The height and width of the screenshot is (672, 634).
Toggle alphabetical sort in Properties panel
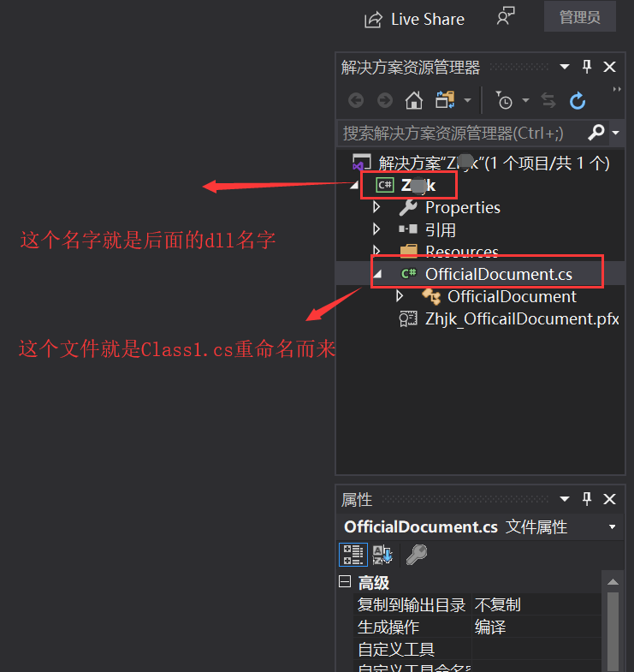(x=382, y=555)
